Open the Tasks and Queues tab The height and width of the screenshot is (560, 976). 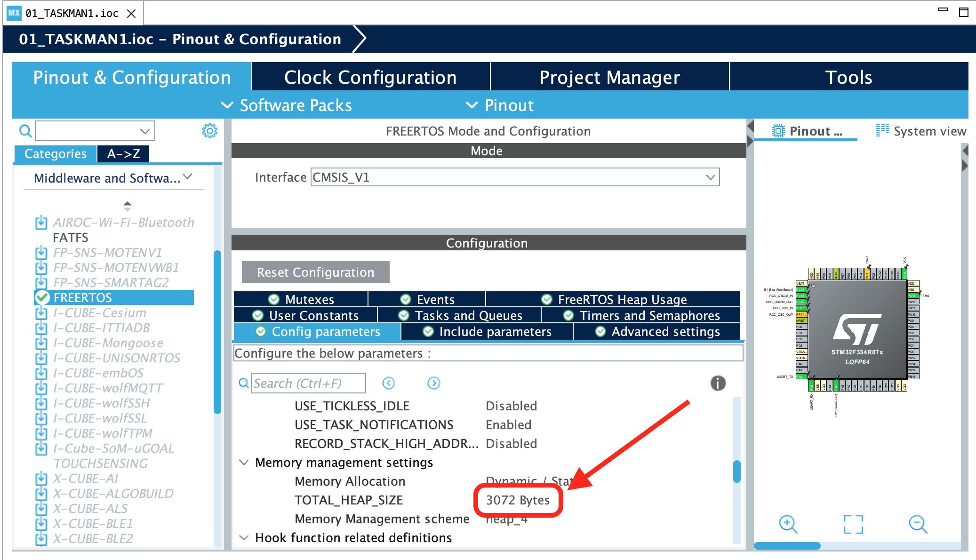point(460,315)
